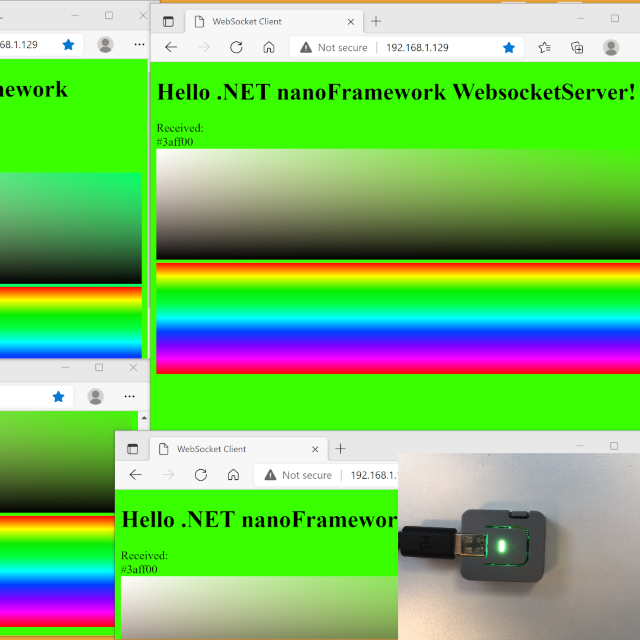Click the favorite star in top-left browser window

tap(69, 44)
